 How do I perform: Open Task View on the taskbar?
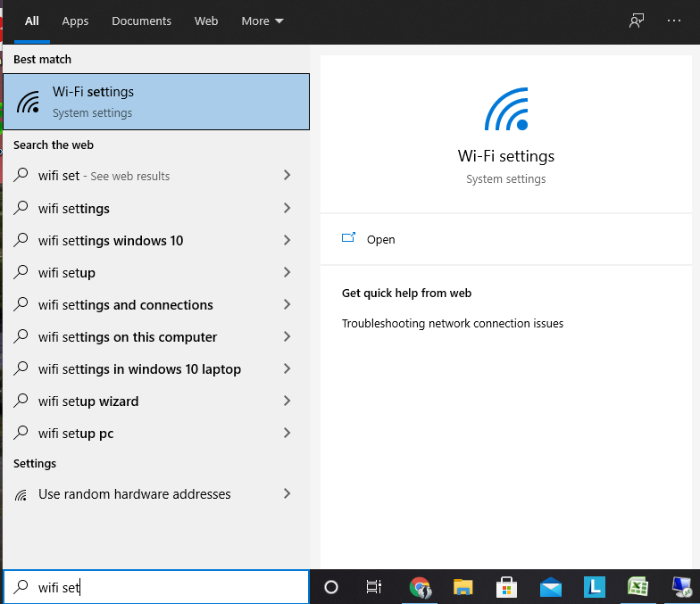[x=373, y=587]
